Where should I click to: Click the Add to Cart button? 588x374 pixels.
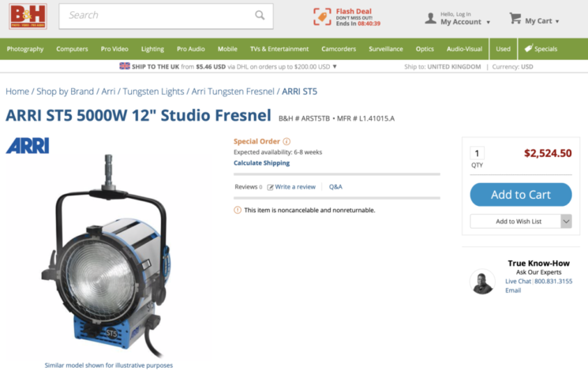click(x=520, y=194)
